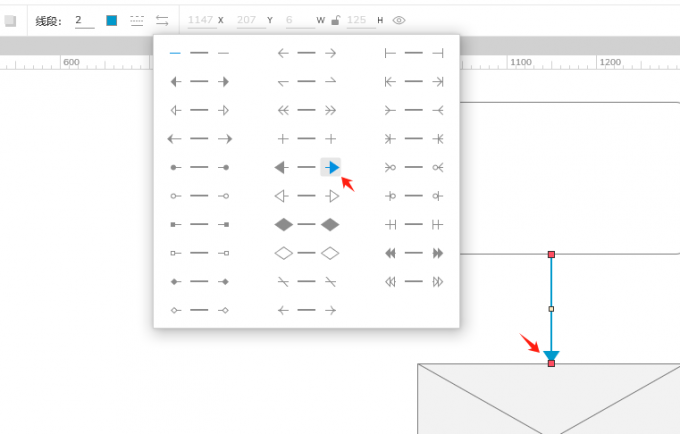Choose the double filled triangle right end
This screenshot has height=434, width=680.
point(438,253)
